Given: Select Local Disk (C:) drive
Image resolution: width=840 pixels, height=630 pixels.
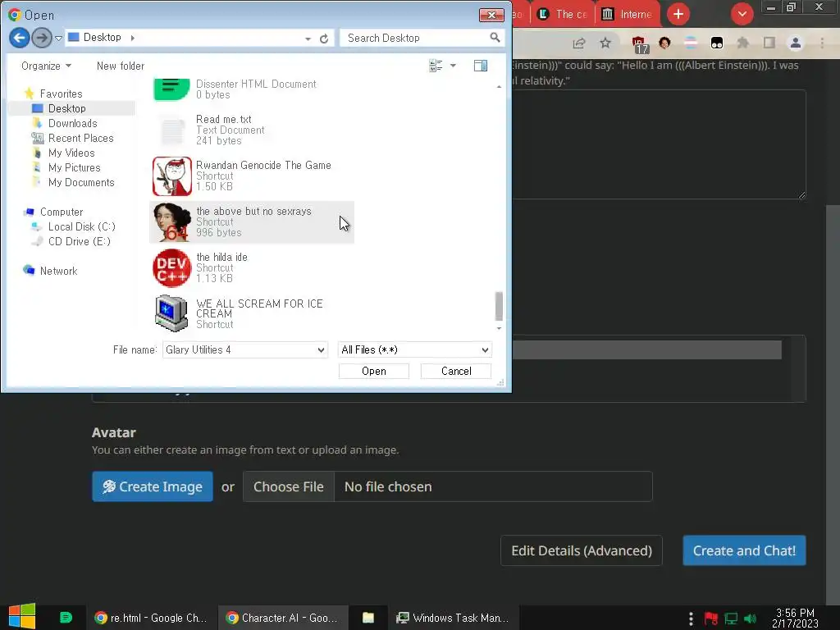Looking at the screenshot, I should (x=81, y=227).
